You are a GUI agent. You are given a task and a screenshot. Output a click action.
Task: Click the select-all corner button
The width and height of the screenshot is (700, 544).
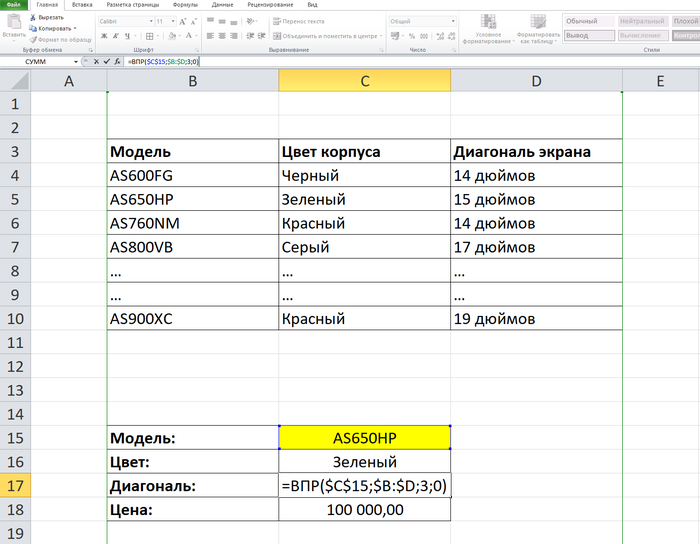15,81
